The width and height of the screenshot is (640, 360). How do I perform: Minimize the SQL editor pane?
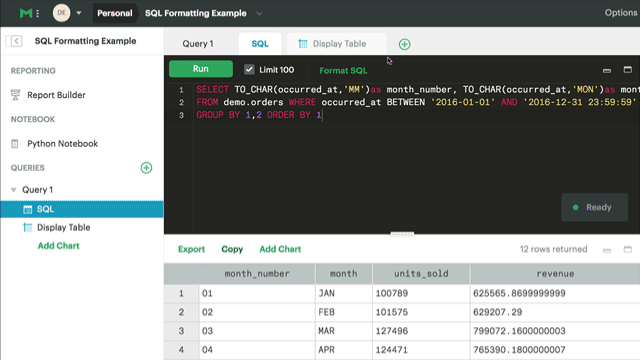pyautogui.click(x=607, y=71)
